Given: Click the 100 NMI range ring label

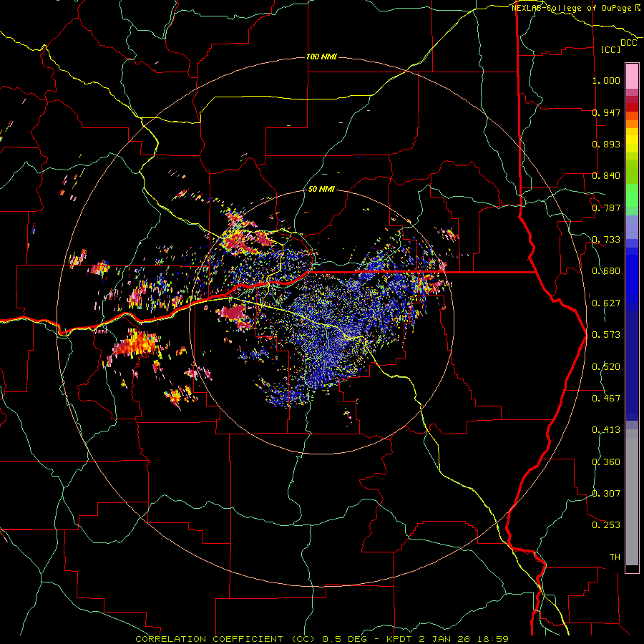Looking at the screenshot, I should pos(321,57).
